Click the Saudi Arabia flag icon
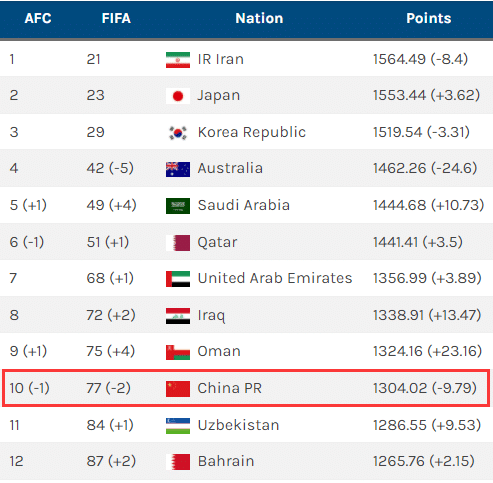493x483 pixels. pyautogui.click(x=178, y=206)
